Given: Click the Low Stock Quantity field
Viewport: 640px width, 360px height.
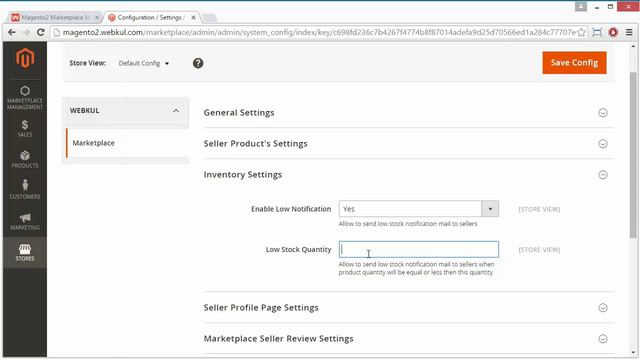Looking at the screenshot, I should click(418, 249).
